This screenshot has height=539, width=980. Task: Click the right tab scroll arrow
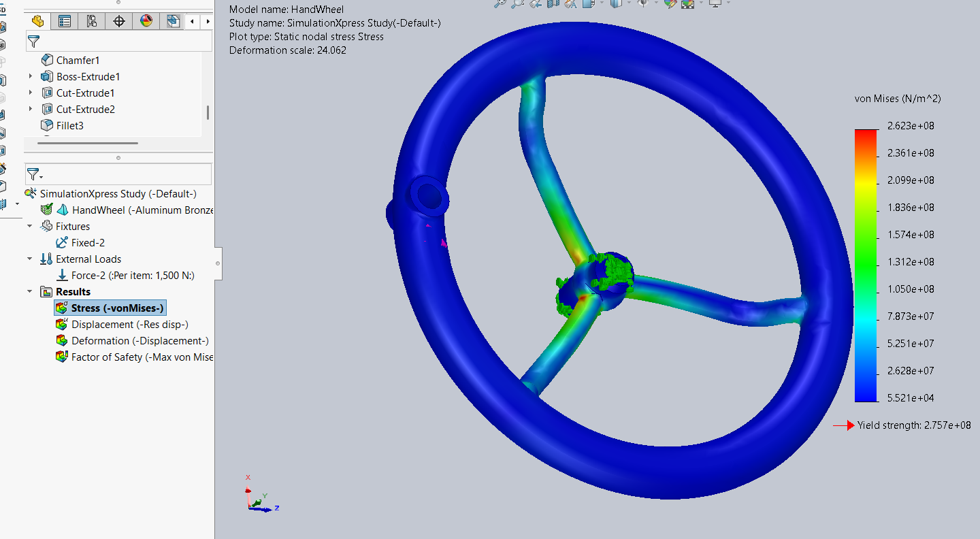point(208,22)
